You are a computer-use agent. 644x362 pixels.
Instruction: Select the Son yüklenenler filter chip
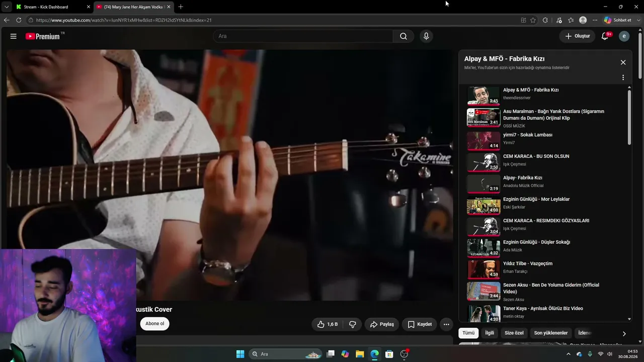tap(551, 333)
